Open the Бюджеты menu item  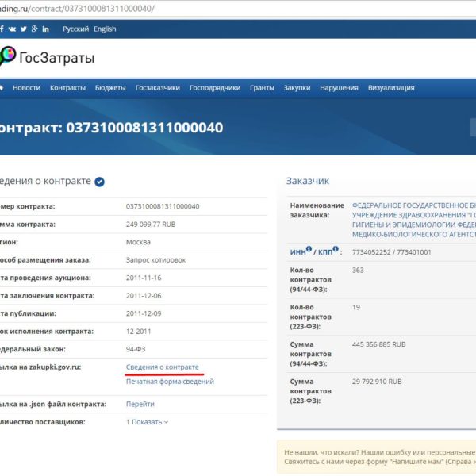coord(110,88)
